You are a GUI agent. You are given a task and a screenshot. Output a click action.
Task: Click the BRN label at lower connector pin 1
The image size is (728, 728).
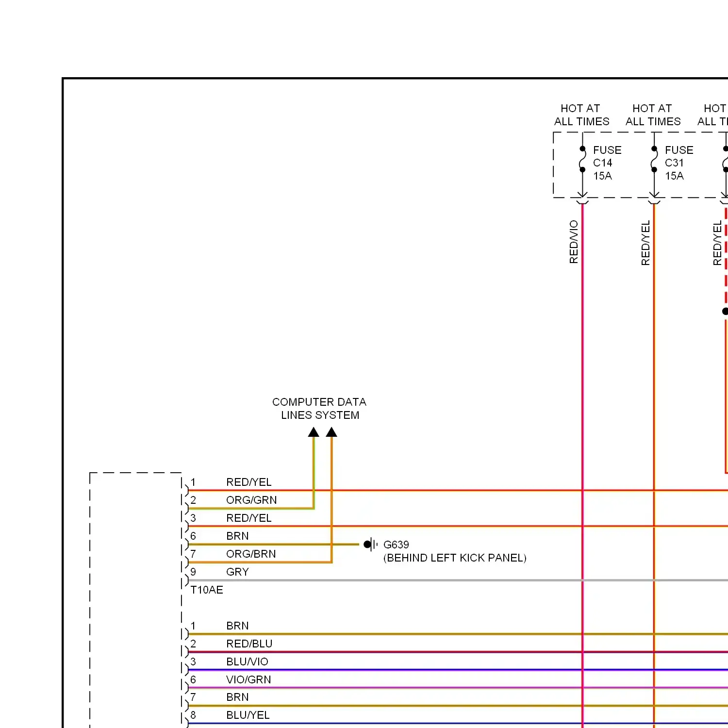(237, 626)
